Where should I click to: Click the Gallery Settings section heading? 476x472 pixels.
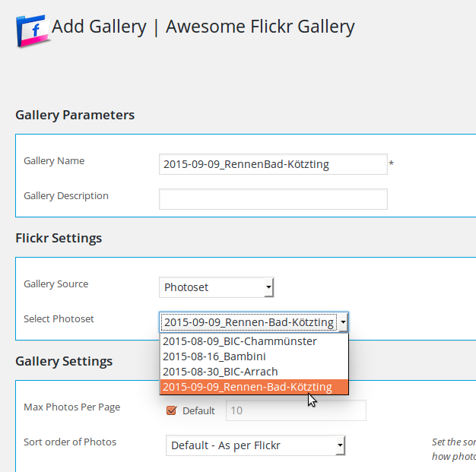pyautogui.click(x=64, y=361)
